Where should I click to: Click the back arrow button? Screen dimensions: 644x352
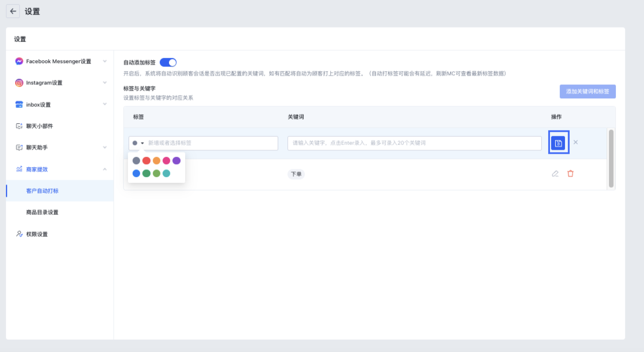pyautogui.click(x=13, y=11)
